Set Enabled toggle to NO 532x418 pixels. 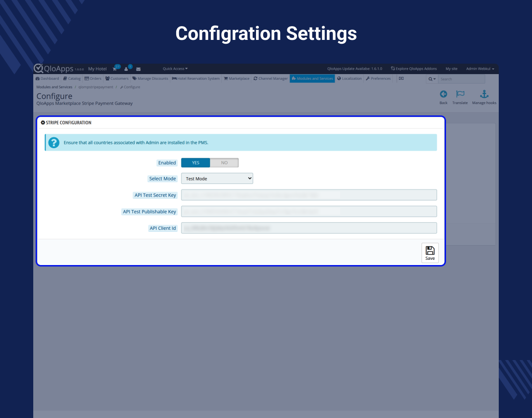224,163
